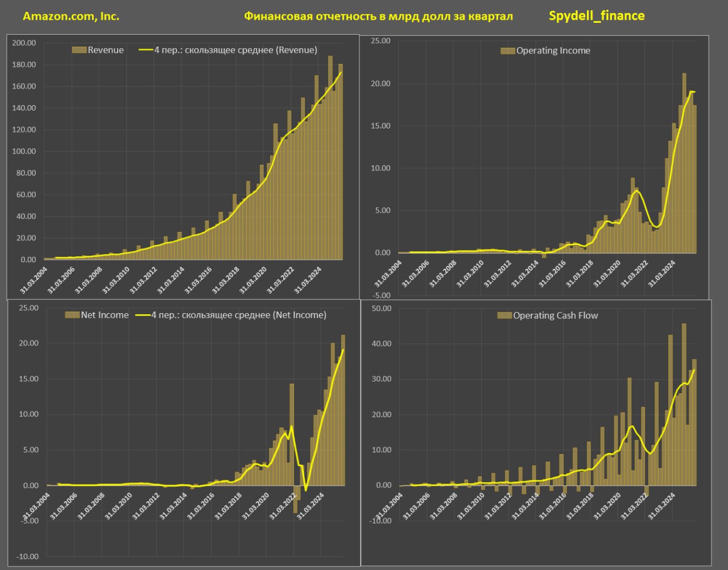Screen dimensions: 728x570
Task: Click the Revenue legend label
Action: tap(106, 50)
